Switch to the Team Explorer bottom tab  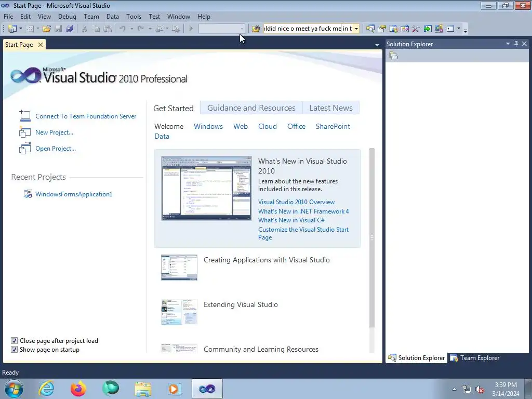click(x=475, y=357)
